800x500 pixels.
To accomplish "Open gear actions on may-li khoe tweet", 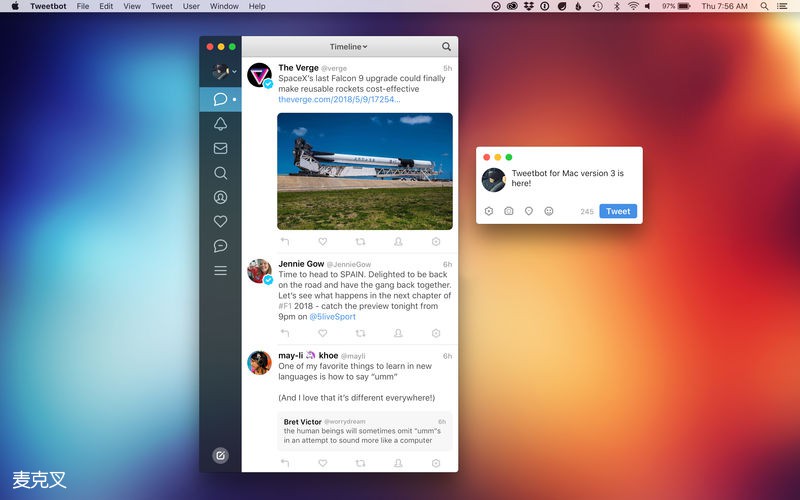I will click(436, 463).
